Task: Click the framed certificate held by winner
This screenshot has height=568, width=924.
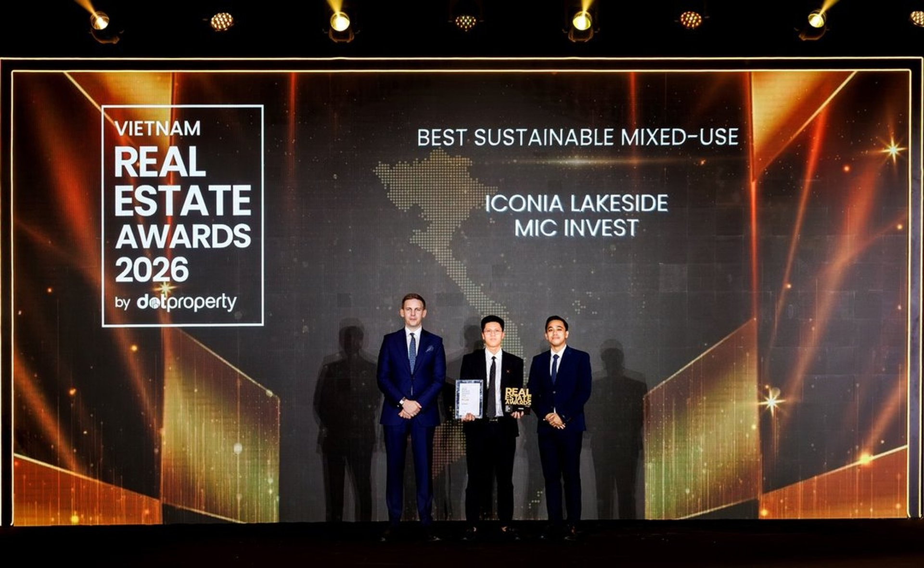Action: click(469, 399)
